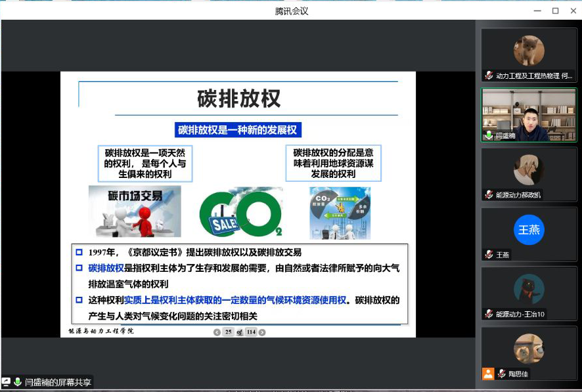
Task: Click the total page count 114 box
Action: click(x=250, y=332)
